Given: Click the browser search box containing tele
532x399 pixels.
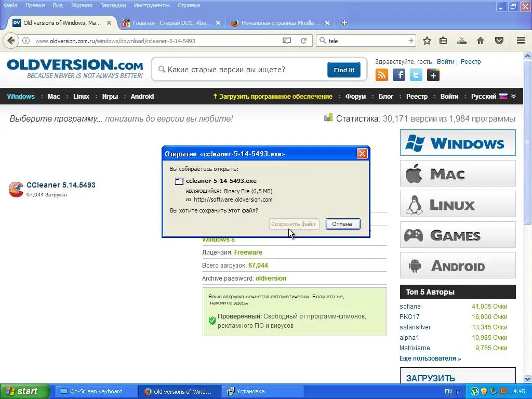Looking at the screenshot, I should click(366, 41).
